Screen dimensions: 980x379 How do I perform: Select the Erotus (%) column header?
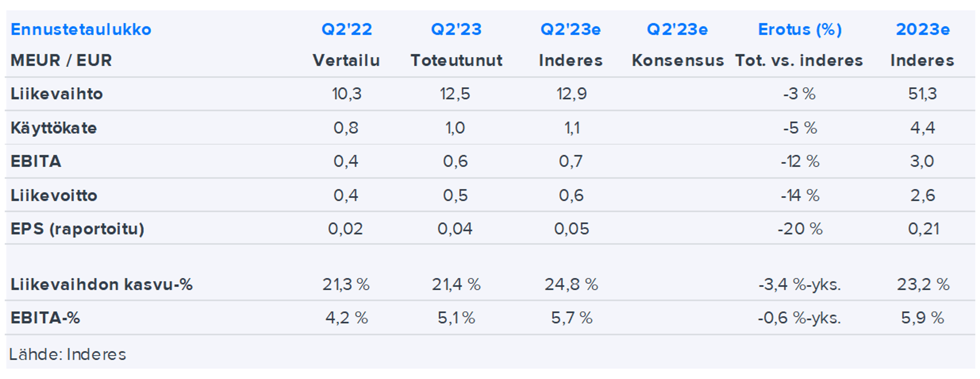click(x=800, y=29)
